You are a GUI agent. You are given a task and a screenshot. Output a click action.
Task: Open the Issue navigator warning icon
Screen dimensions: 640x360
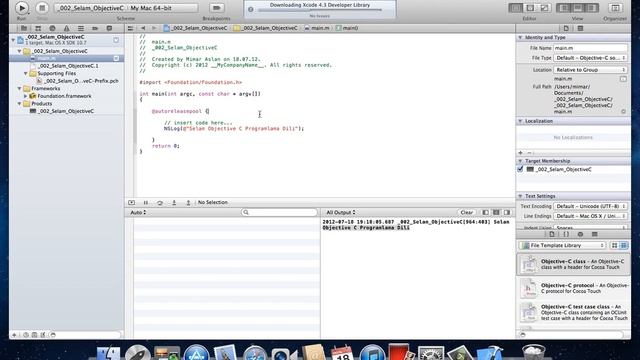tap(67, 28)
